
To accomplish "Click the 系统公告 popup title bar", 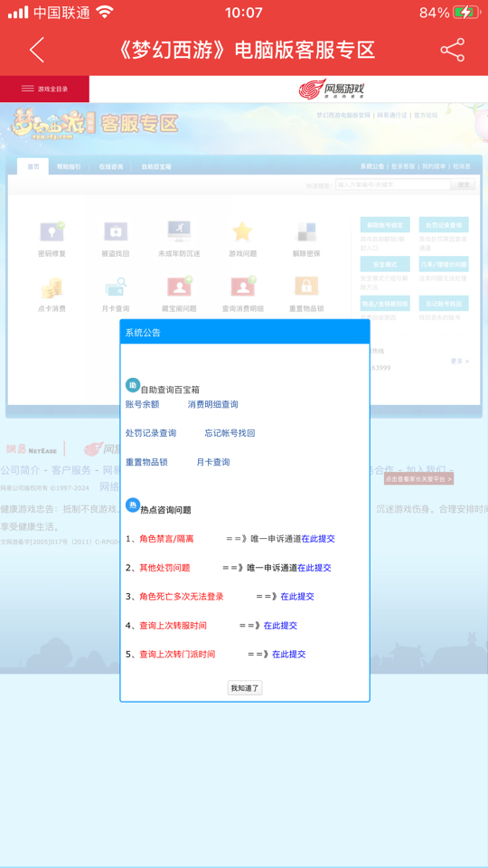I will pos(245,332).
